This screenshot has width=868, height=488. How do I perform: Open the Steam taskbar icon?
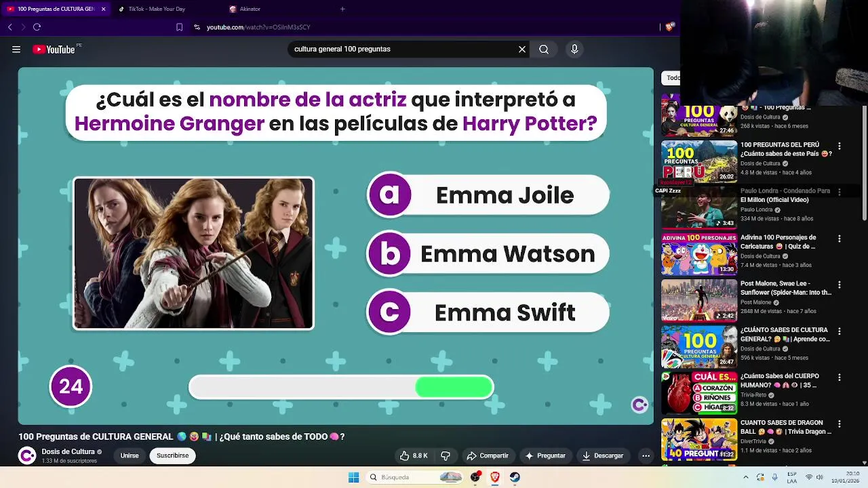pos(515,477)
